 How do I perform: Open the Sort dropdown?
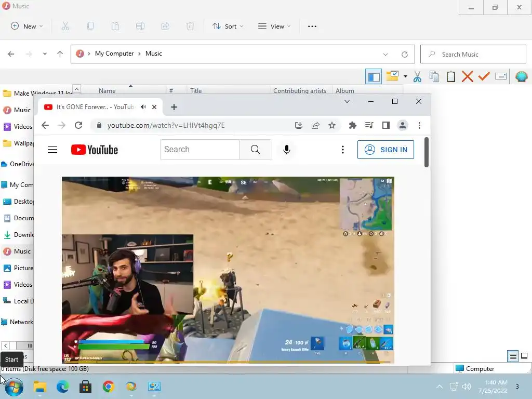tap(228, 26)
